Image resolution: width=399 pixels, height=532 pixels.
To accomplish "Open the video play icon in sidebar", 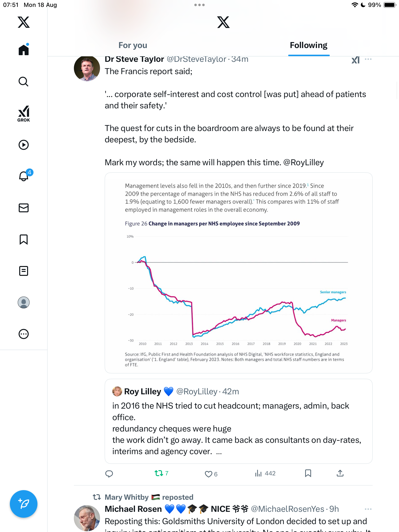I will point(24,145).
